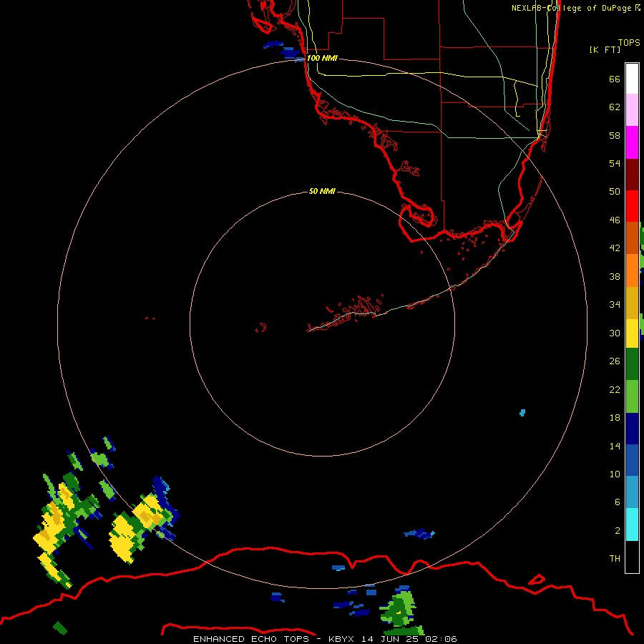Viewport: 644px width, 644px height.
Task: Click the 66 legend value
Action: click(x=615, y=79)
